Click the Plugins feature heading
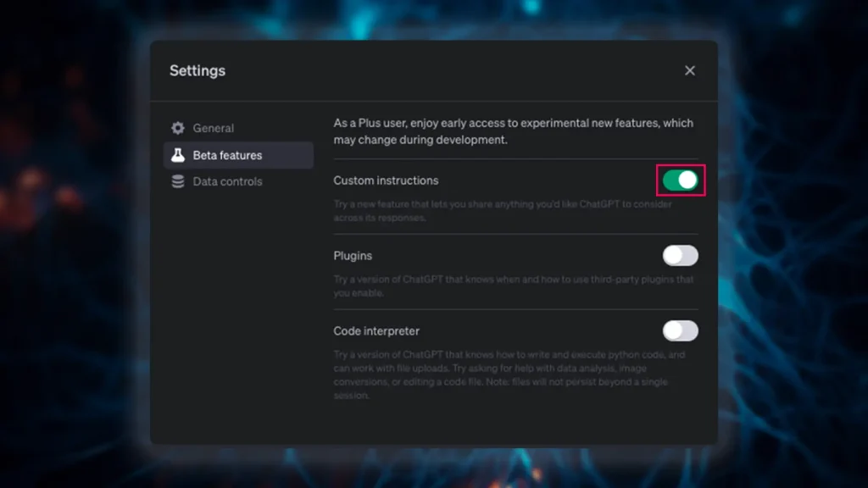Screen dimensions: 868x488 (x=353, y=256)
